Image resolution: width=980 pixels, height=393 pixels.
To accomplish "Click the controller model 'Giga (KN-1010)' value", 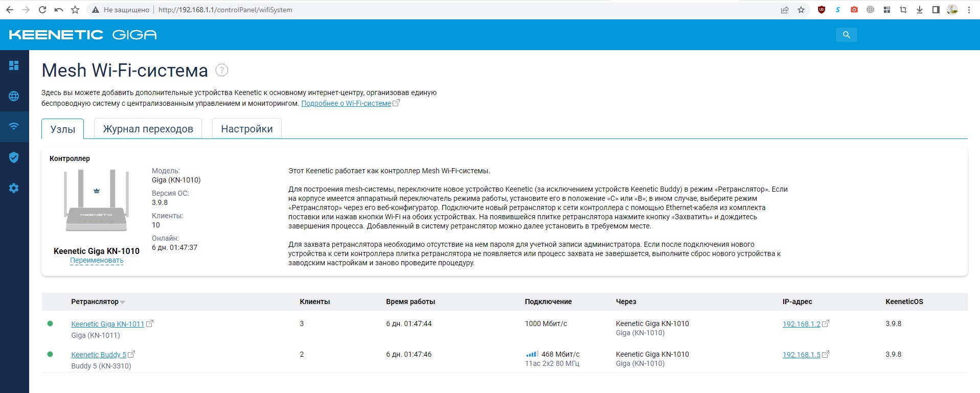I will (x=176, y=180).
